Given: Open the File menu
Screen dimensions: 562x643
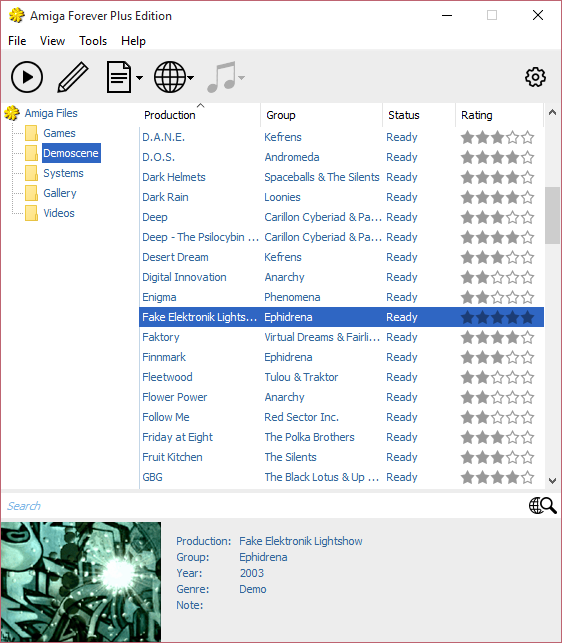Looking at the screenshot, I should click(17, 41).
